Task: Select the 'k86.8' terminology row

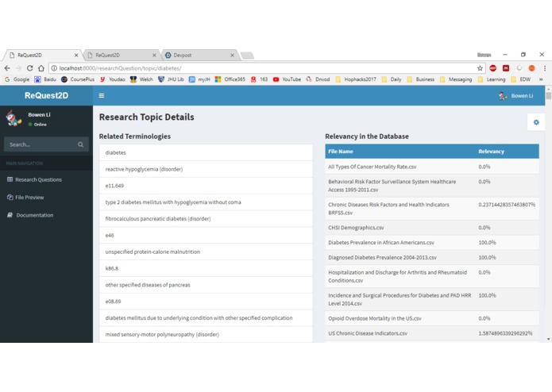Action: point(206,268)
